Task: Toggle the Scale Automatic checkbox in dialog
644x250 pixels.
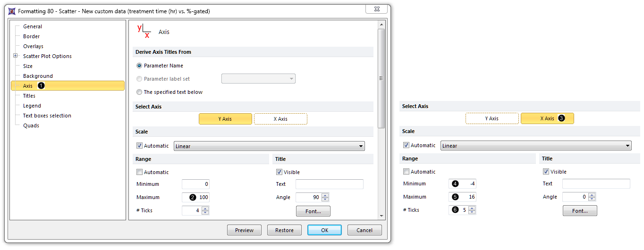Action: (x=139, y=146)
